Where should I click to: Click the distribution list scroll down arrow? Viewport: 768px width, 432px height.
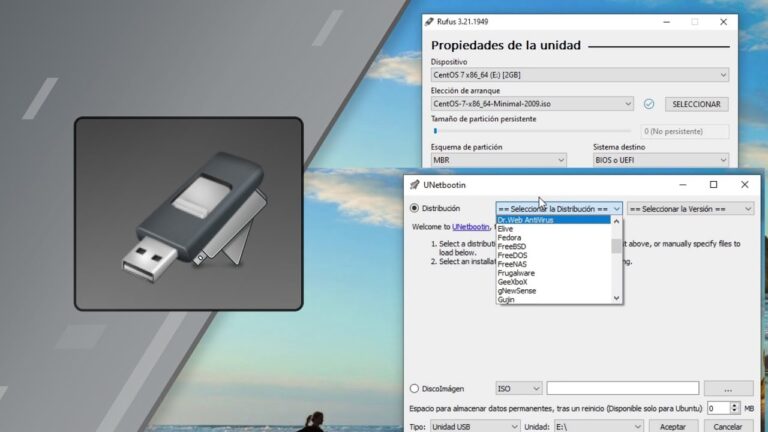[617, 298]
